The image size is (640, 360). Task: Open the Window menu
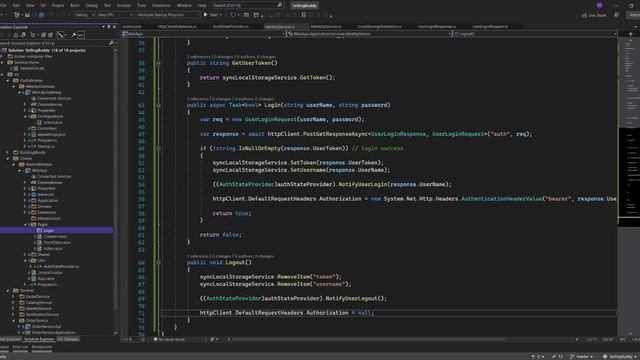click(184, 5)
